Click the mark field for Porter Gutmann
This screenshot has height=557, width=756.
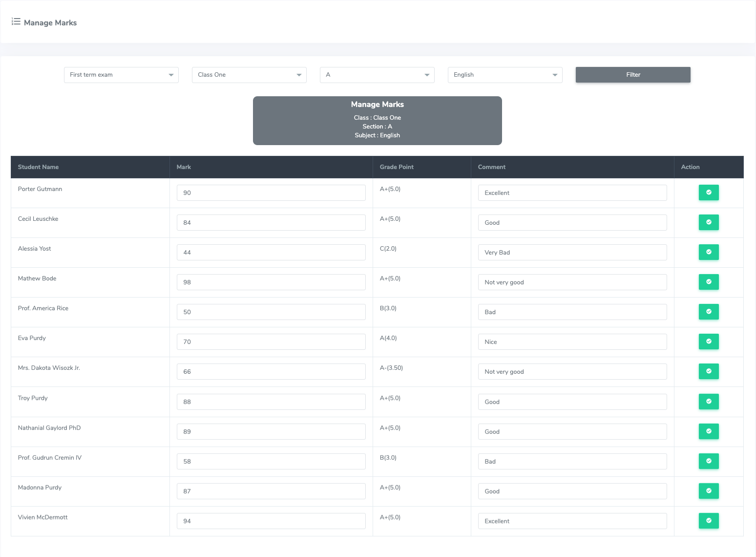pyautogui.click(x=271, y=193)
